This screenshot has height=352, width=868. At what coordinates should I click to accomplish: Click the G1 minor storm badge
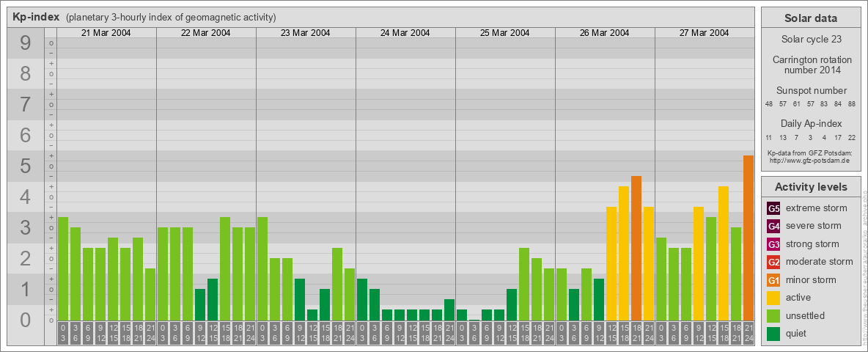click(x=773, y=279)
